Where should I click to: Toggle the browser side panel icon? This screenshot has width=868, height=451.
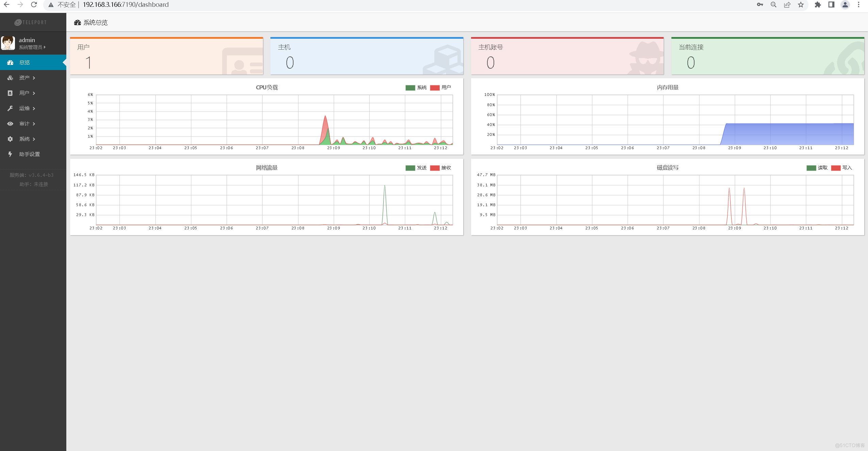pyautogui.click(x=831, y=5)
